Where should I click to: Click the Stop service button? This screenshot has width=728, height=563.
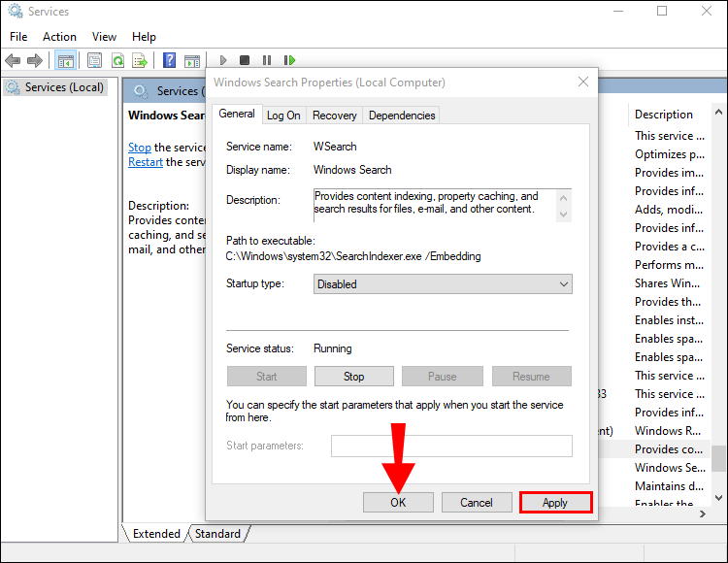(x=353, y=377)
